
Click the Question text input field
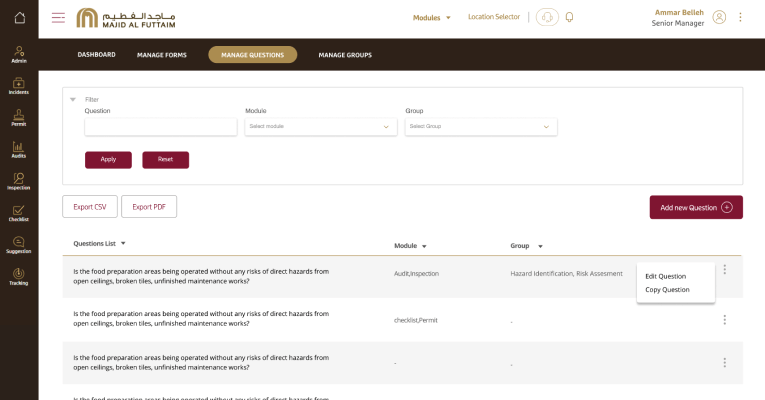click(x=160, y=127)
